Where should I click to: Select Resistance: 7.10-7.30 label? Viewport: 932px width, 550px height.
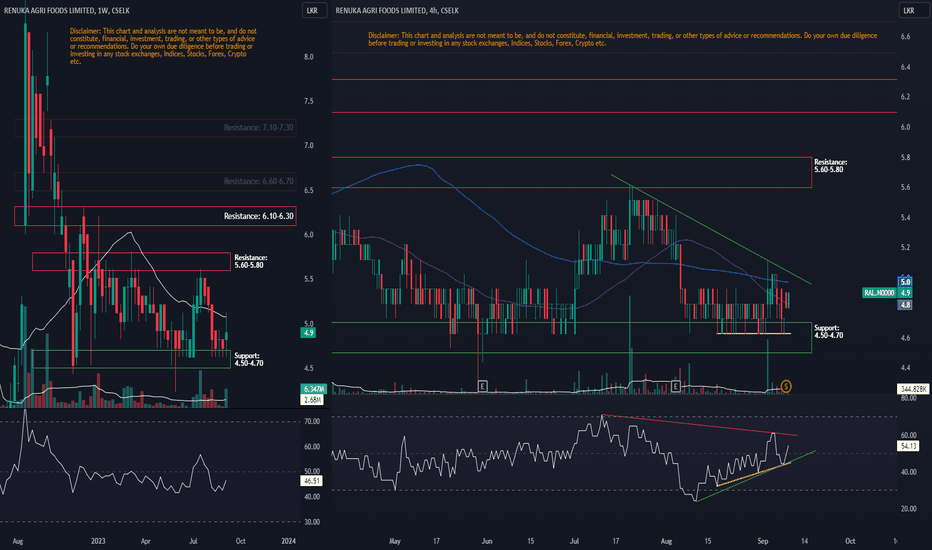pos(259,127)
